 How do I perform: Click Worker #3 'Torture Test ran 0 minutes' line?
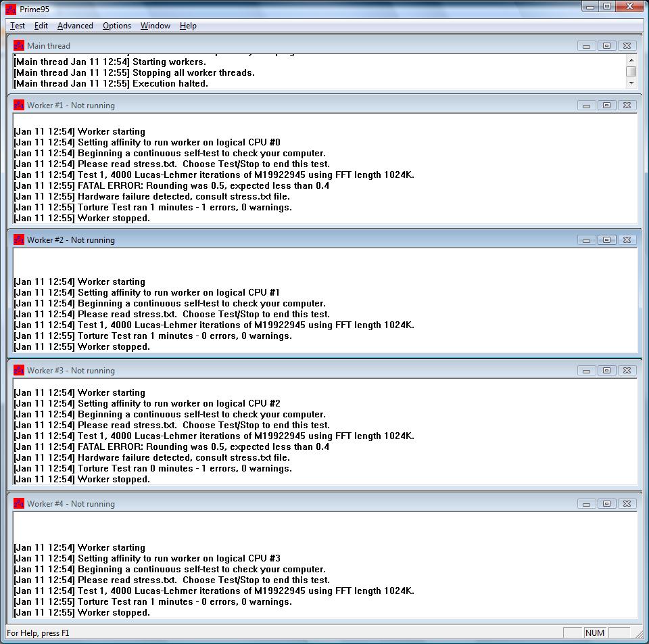[x=153, y=468]
